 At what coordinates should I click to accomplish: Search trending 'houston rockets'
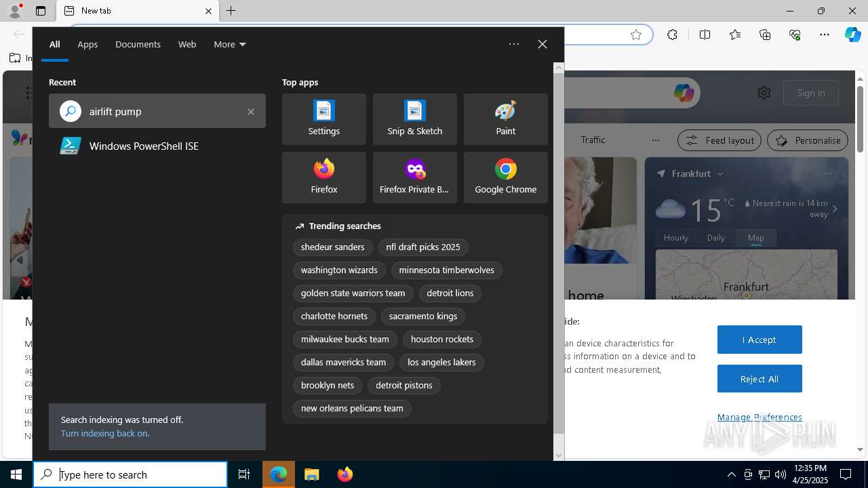[442, 340]
